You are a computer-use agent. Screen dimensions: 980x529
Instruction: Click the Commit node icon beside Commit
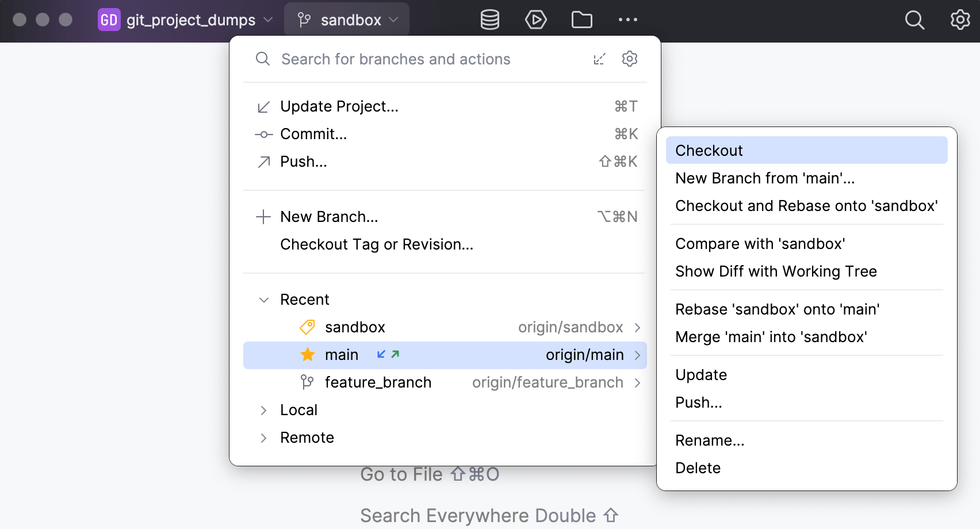pos(263,134)
